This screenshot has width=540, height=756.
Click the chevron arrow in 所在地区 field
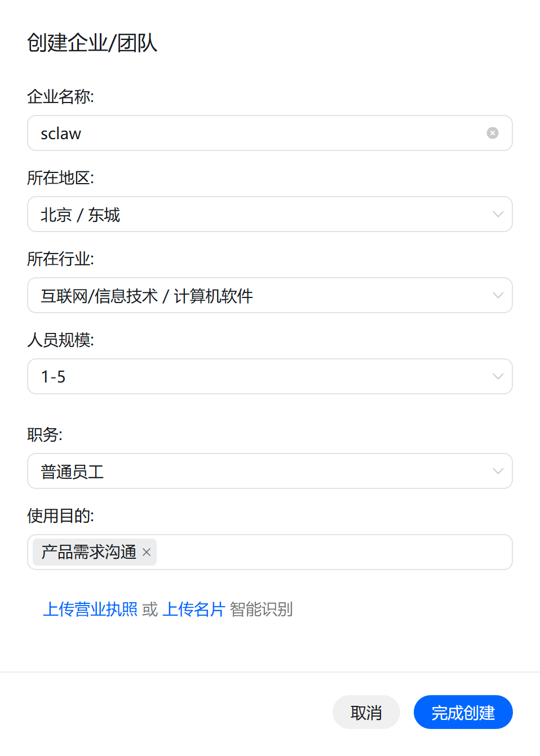click(498, 214)
